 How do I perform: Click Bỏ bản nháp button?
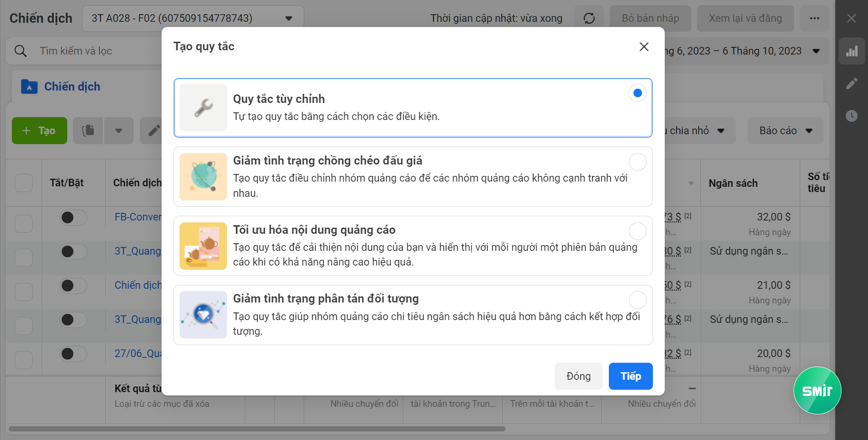(650, 18)
